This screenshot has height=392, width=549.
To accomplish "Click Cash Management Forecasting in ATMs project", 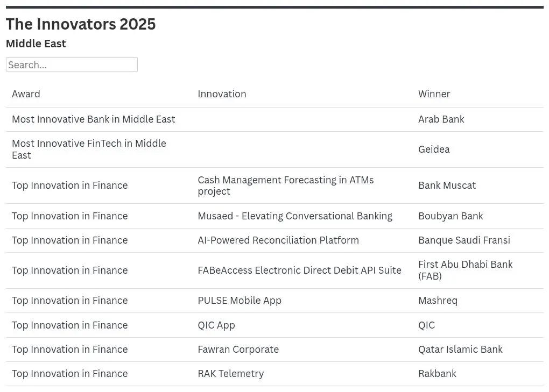I will point(285,186).
